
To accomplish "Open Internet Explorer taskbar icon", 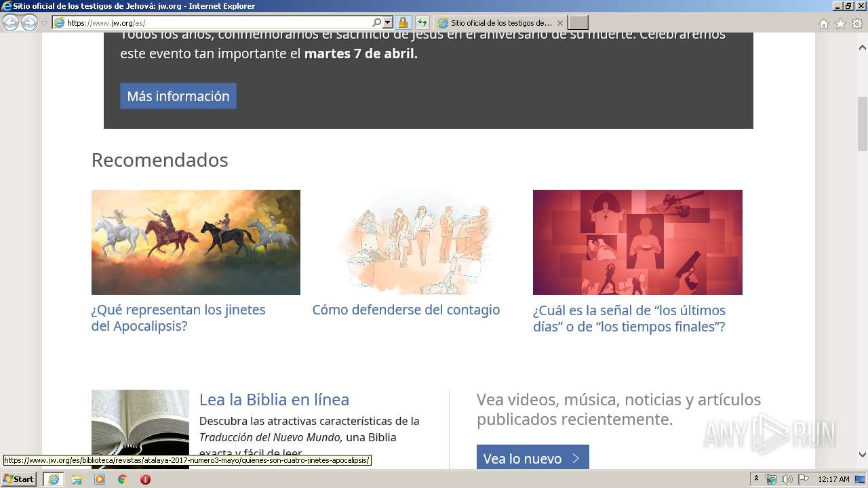I will point(54,479).
